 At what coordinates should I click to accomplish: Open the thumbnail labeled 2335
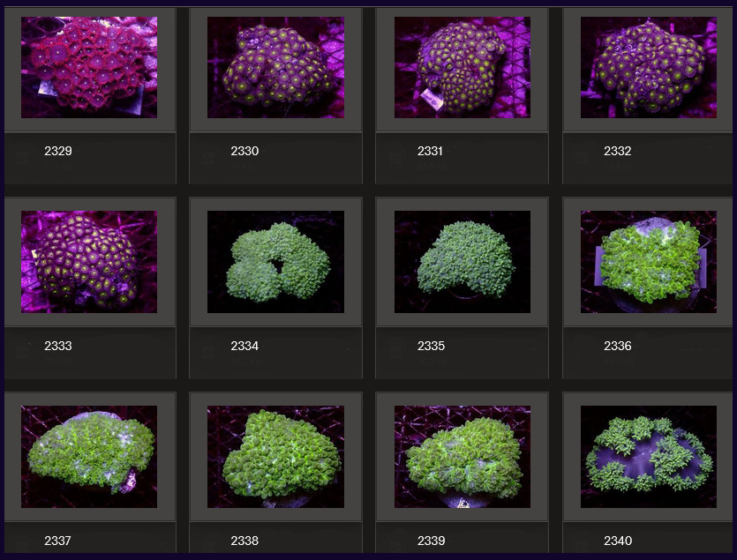[x=463, y=262]
